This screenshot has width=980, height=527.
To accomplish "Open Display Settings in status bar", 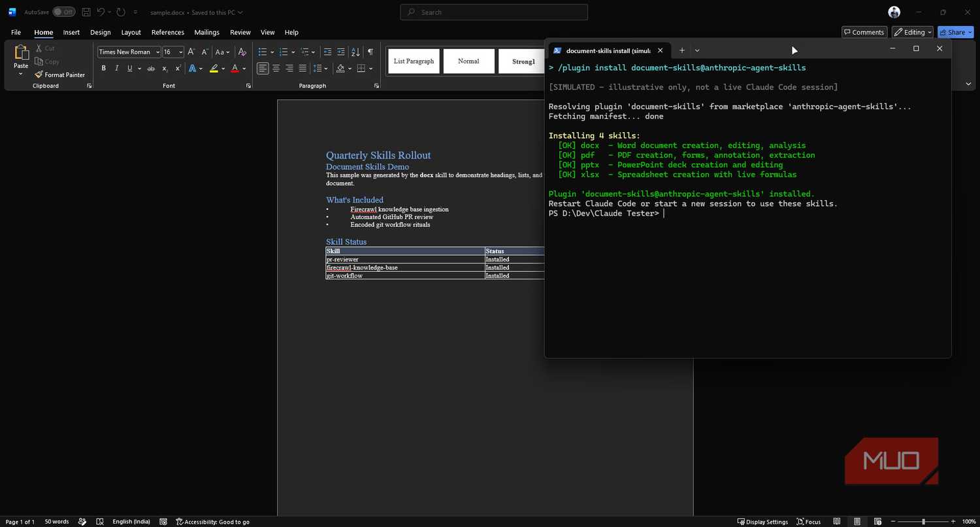I will coord(762,522).
